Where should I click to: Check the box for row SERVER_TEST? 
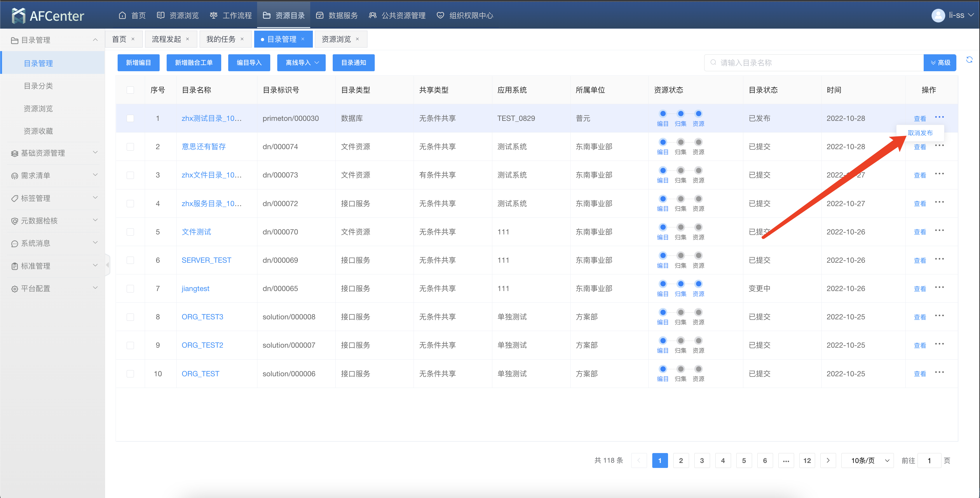(130, 260)
